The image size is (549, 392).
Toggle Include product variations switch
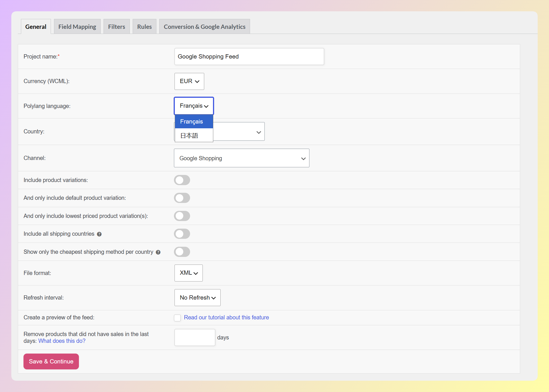[182, 180]
